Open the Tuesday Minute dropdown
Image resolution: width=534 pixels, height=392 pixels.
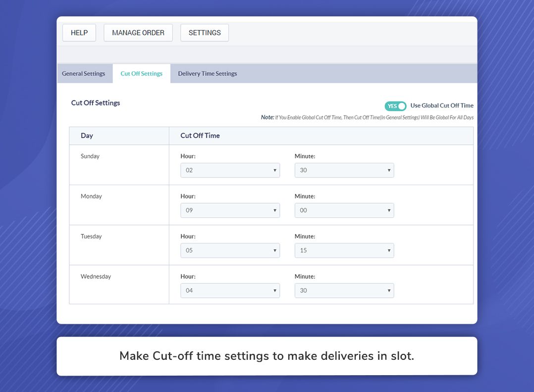[344, 250]
